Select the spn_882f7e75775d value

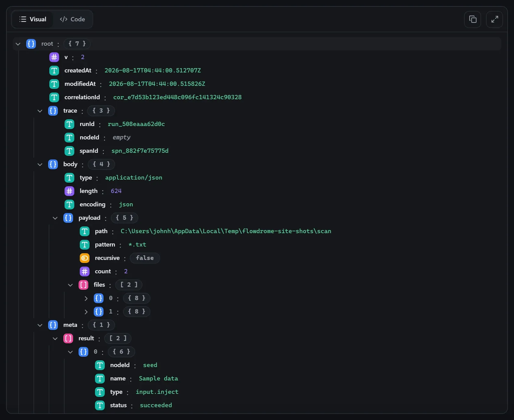[x=140, y=151]
